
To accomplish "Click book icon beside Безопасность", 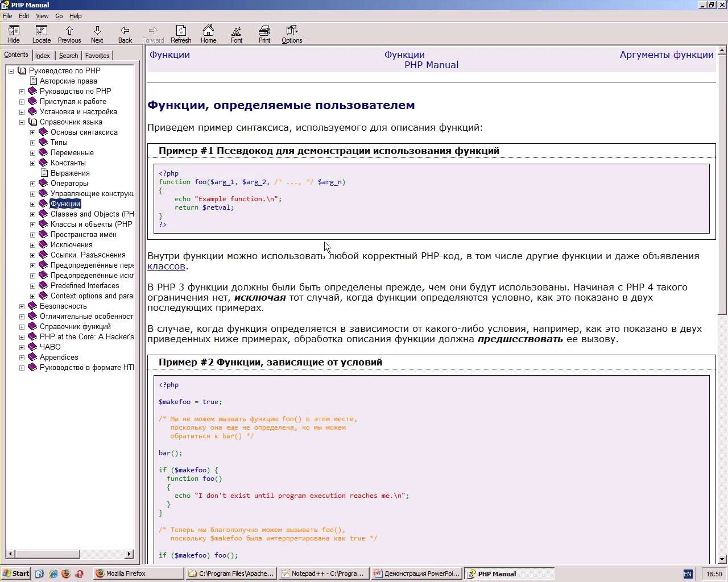I will [x=32, y=306].
